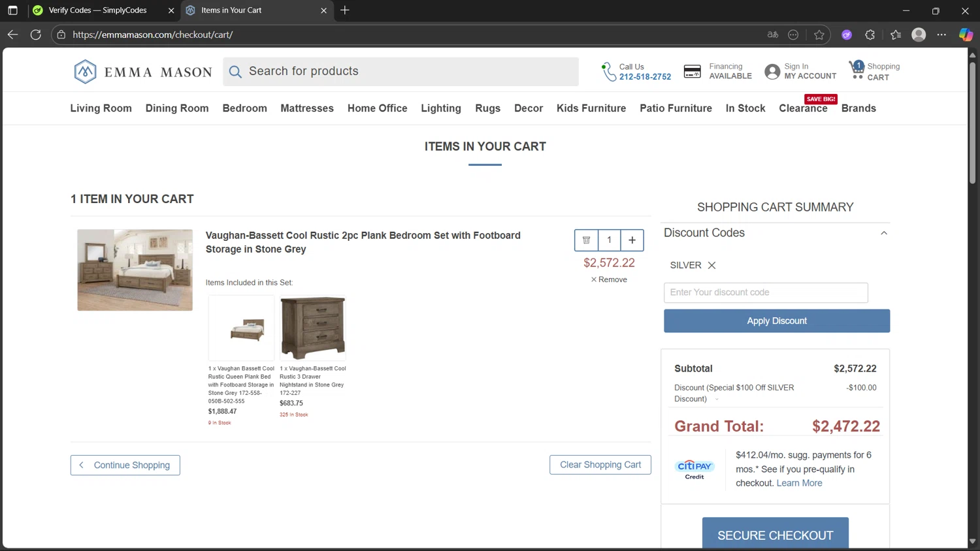Click the site info lock icon
The height and width of the screenshot is (551, 980).
click(61, 35)
